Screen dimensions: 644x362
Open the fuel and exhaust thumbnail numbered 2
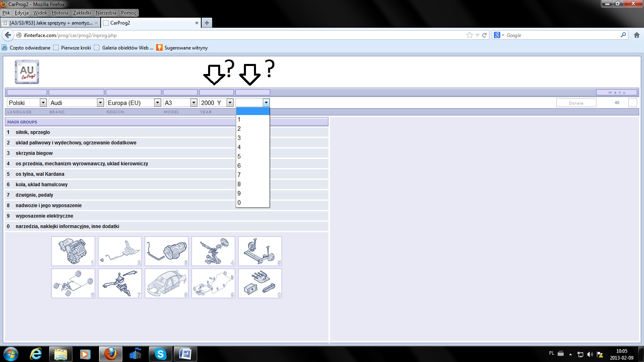(x=120, y=251)
